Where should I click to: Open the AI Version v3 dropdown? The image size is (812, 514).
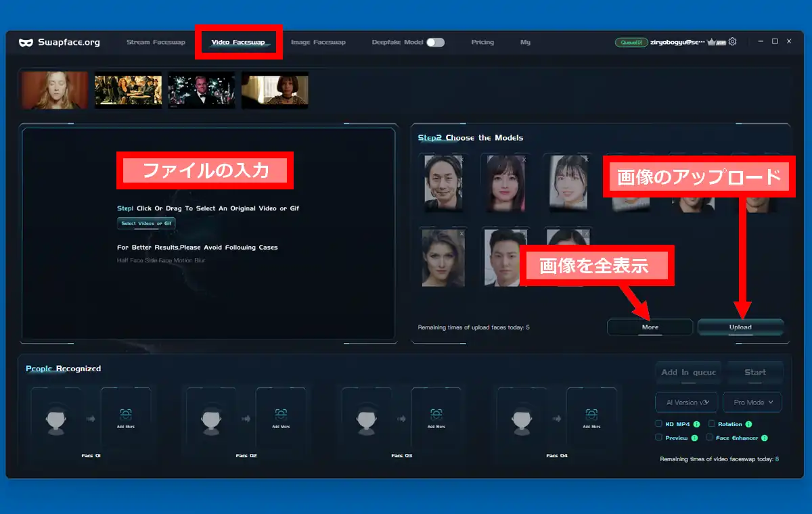(686, 402)
